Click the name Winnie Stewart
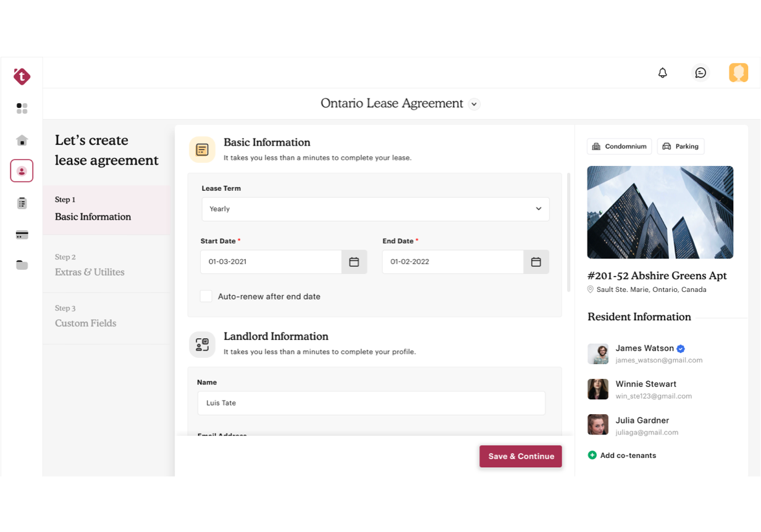Screen dimensions: 761x532 tap(646, 384)
